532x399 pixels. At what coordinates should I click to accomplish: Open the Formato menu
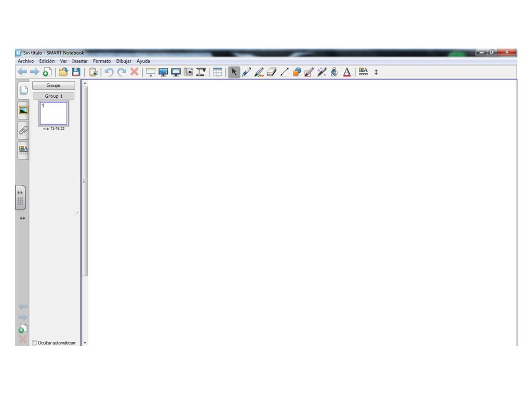[102, 61]
